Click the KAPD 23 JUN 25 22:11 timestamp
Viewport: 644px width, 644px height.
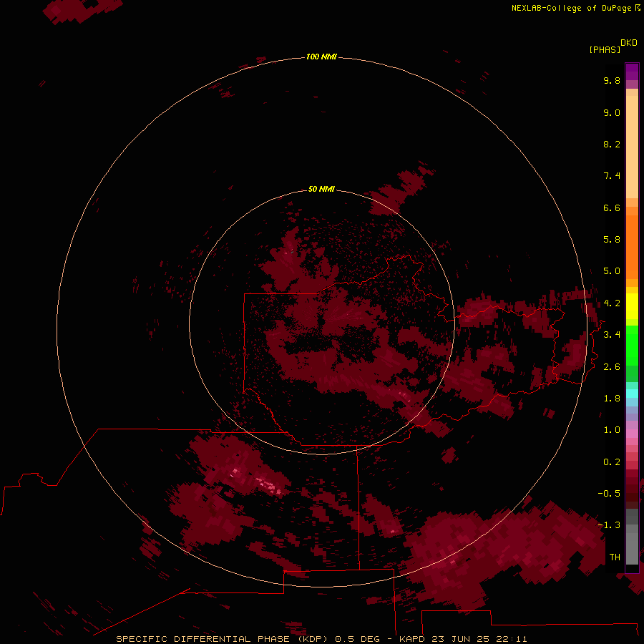(x=463, y=639)
